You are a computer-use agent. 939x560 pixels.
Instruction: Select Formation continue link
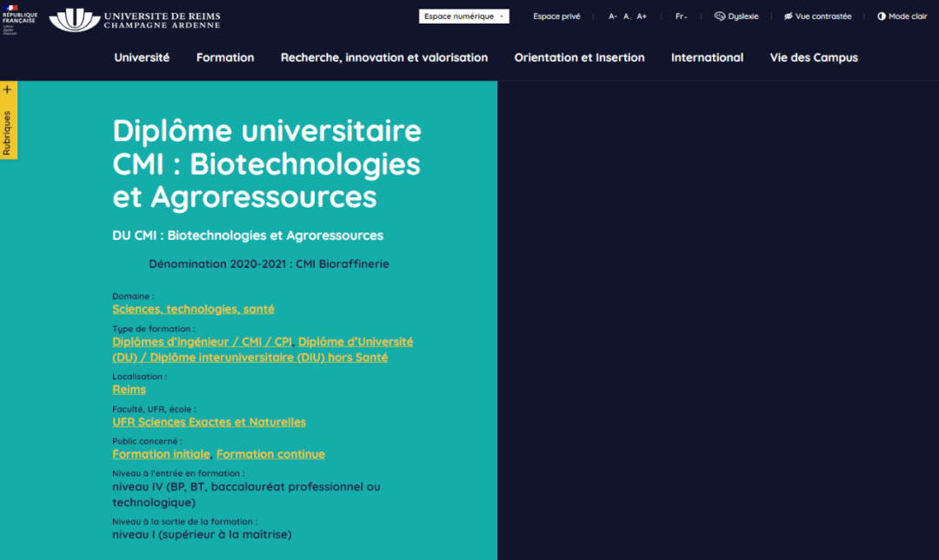270,454
